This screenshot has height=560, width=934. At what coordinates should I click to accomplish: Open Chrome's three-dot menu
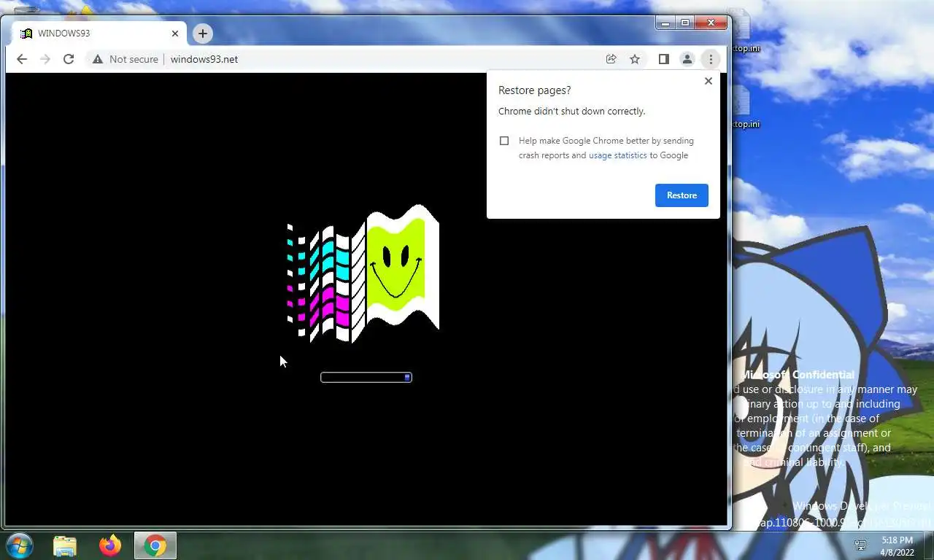pos(711,59)
